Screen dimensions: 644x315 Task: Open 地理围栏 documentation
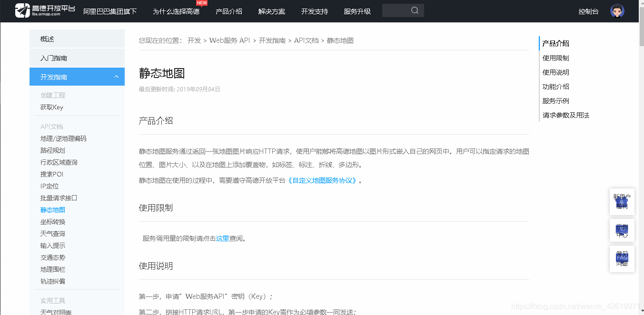[53, 269]
